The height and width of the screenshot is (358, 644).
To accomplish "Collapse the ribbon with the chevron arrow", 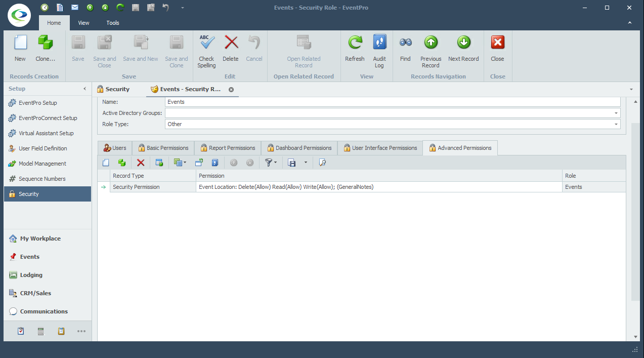I will 630,23.
